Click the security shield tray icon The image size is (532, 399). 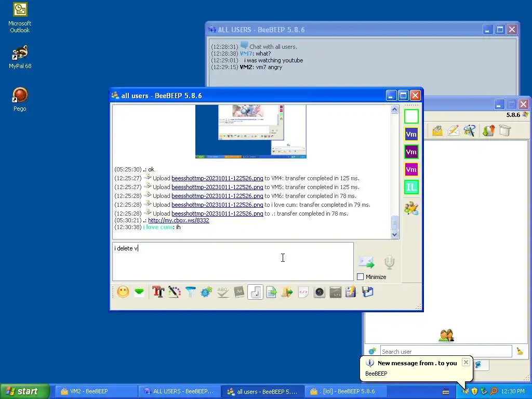point(475,391)
